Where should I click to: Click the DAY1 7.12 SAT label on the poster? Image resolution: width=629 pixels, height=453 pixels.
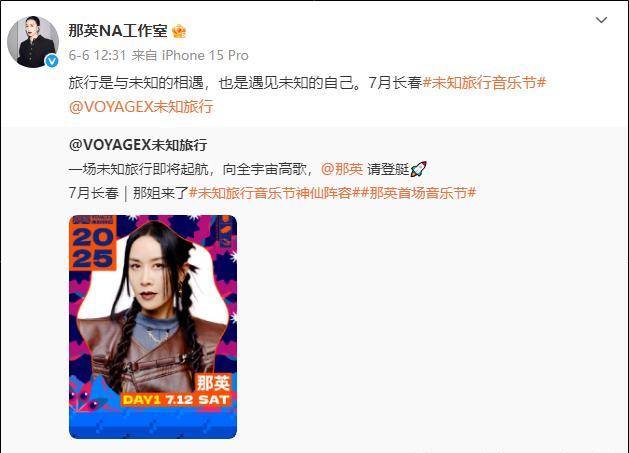pyautogui.click(x=176, y=400)
